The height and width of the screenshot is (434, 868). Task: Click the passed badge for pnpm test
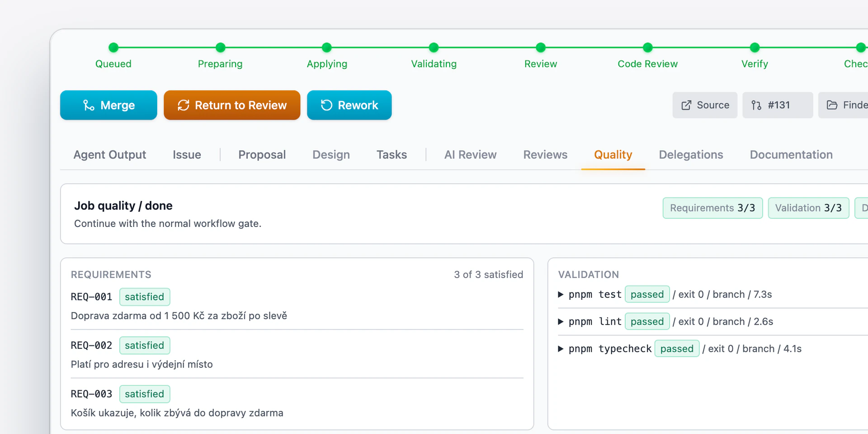pos(647,295)
